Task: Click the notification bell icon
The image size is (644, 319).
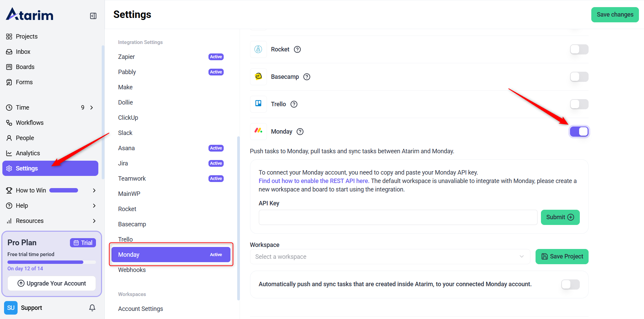Action: [x=92, y=307]
